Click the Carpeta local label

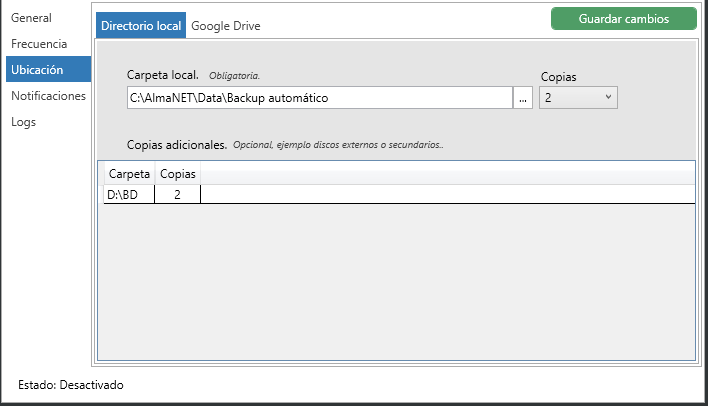pyautogui.click(x=163, y=75)
